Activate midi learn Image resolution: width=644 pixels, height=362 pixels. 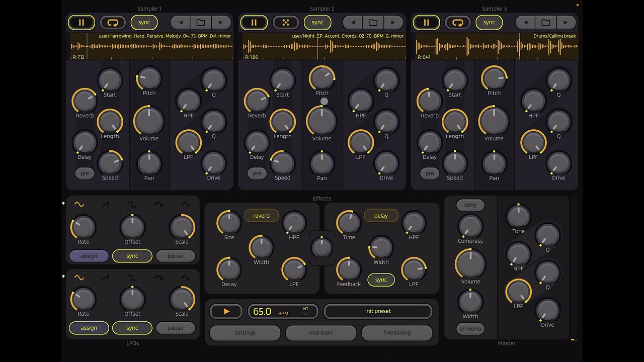tap(321, 333)
